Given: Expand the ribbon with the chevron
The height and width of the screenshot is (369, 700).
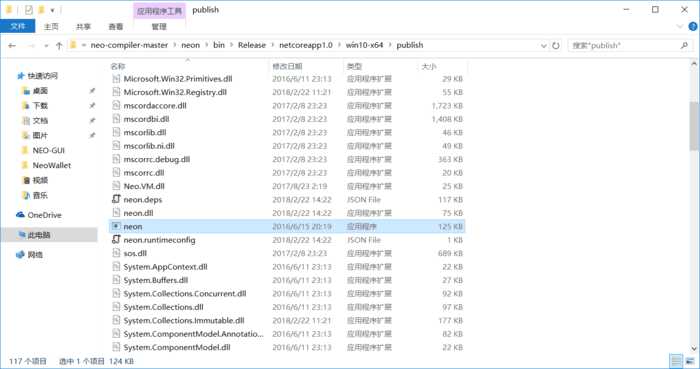Looking at the screenshot, I should click(x=680, y=27).
